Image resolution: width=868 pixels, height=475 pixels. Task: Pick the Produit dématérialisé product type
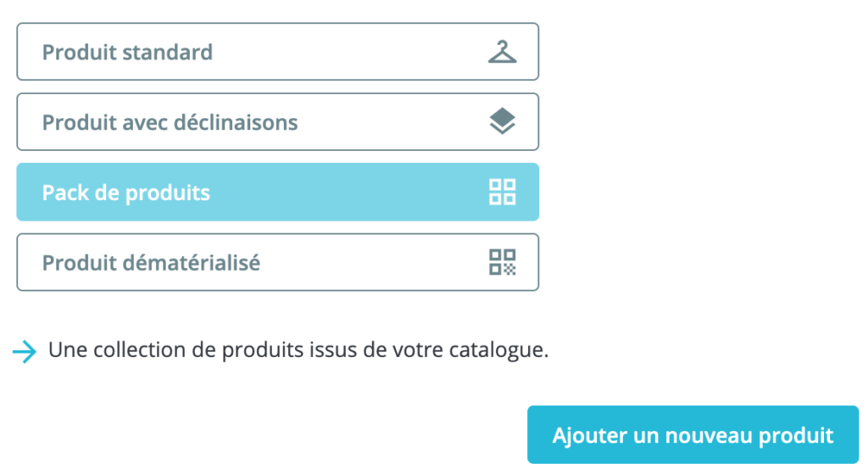(x=277, y=263)
